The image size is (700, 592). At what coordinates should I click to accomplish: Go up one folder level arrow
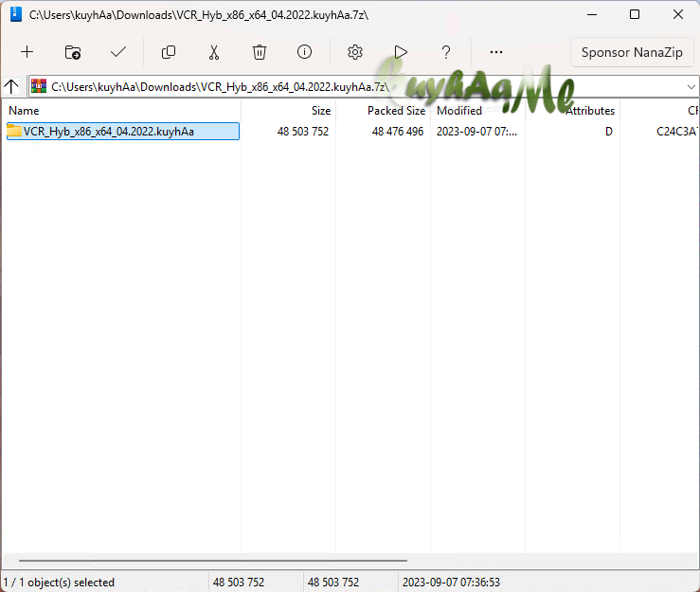click(11, 86)
